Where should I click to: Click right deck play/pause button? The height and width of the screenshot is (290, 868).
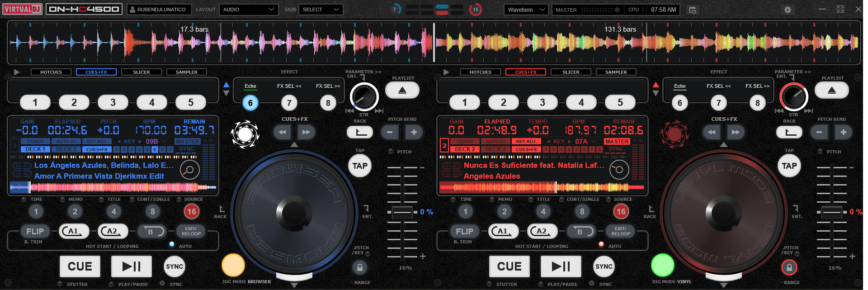(x=561, y=266)
